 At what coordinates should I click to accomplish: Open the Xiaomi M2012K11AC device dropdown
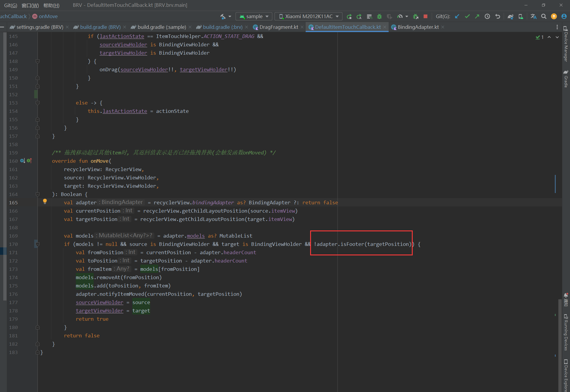308,16
